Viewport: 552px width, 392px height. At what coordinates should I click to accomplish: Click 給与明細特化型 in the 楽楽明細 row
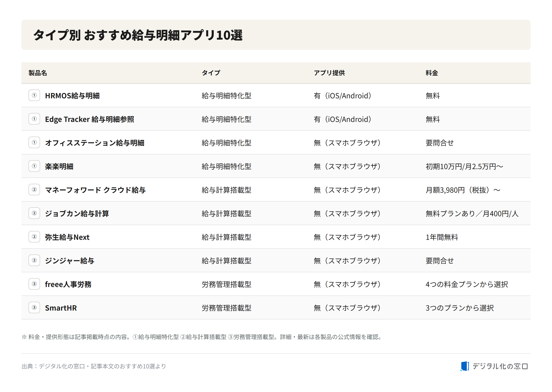pyautogui.click(x=227, y=167)
